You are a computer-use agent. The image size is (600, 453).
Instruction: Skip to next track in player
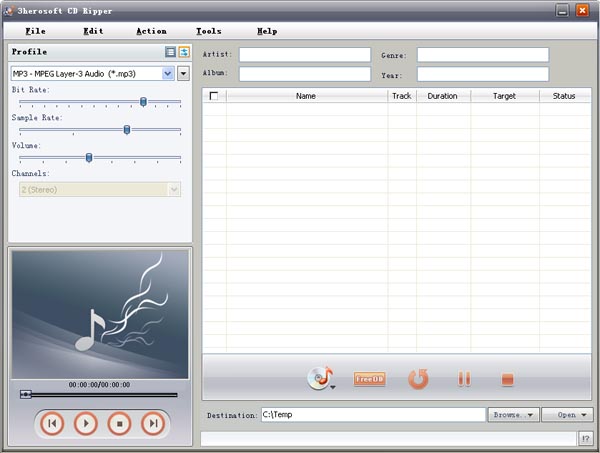152,424
